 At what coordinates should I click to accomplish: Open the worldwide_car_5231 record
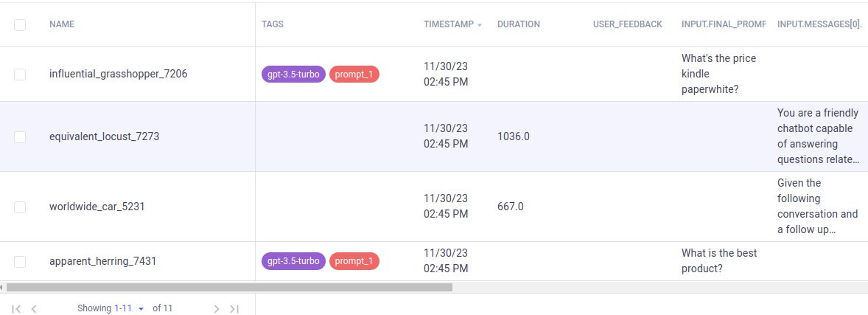97,207
